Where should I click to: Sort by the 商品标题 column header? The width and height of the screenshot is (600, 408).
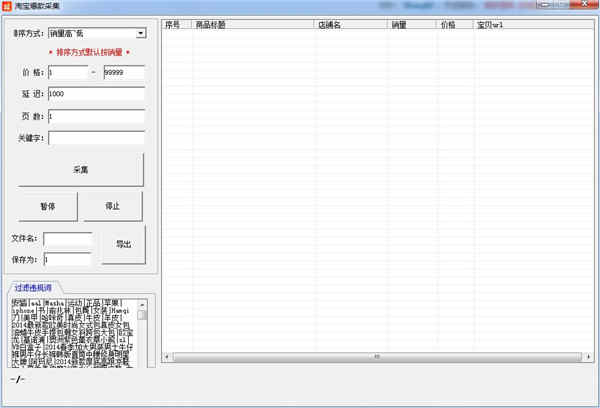[x=253, y=25]
